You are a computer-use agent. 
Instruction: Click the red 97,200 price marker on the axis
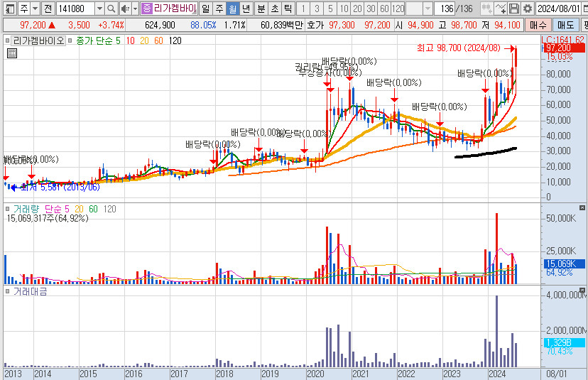(x=564, y=48)
